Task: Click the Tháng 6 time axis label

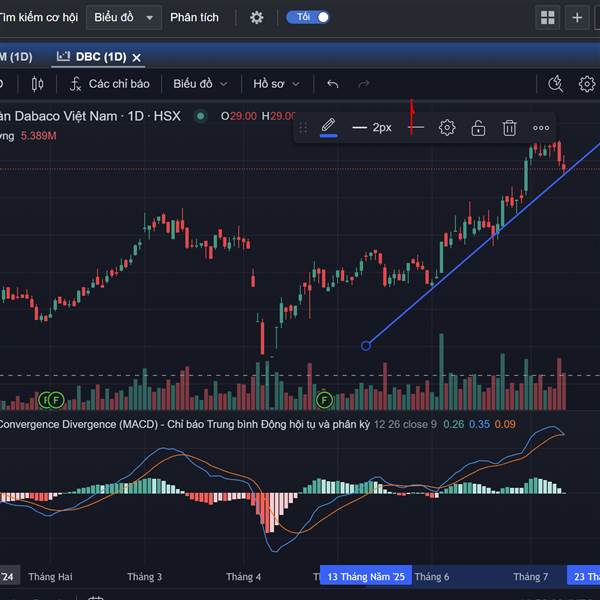Action: click(x=432, y=577)
